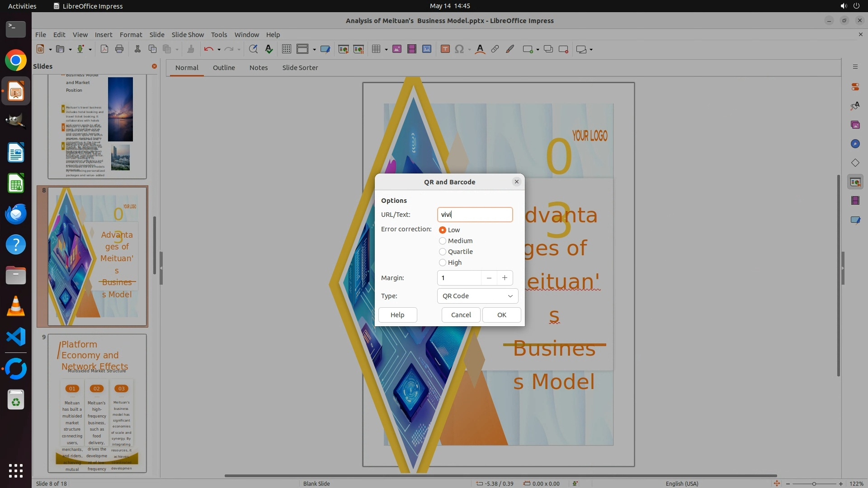Click the zoom slider in status bar
868x488 pixels.
pyautogui.click(x=814, y=483)
